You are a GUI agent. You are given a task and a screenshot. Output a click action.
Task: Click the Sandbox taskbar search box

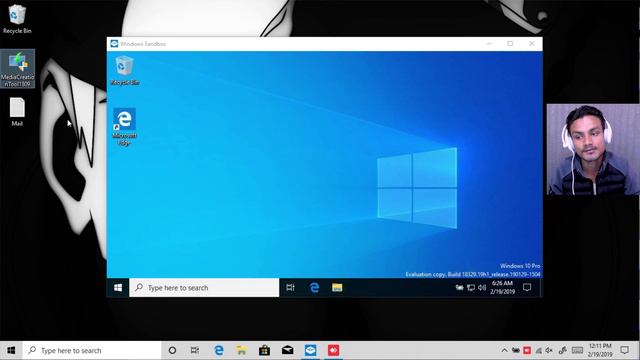click(204, 288)
